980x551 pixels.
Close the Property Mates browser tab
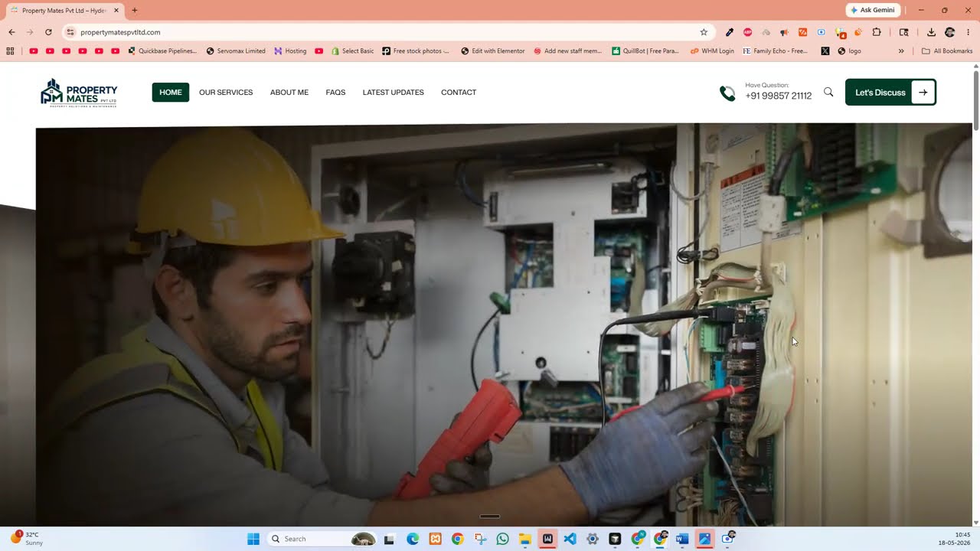coord(116,11)
